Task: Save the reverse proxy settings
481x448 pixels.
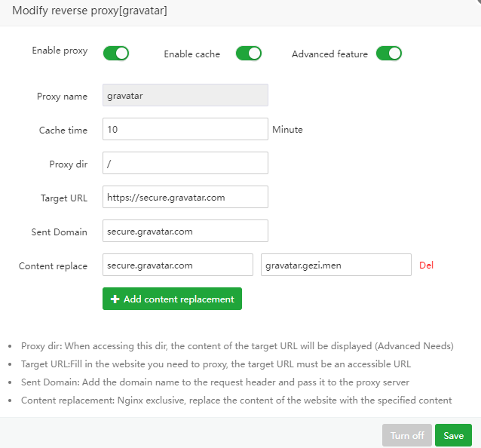Action: coord(453,435)
